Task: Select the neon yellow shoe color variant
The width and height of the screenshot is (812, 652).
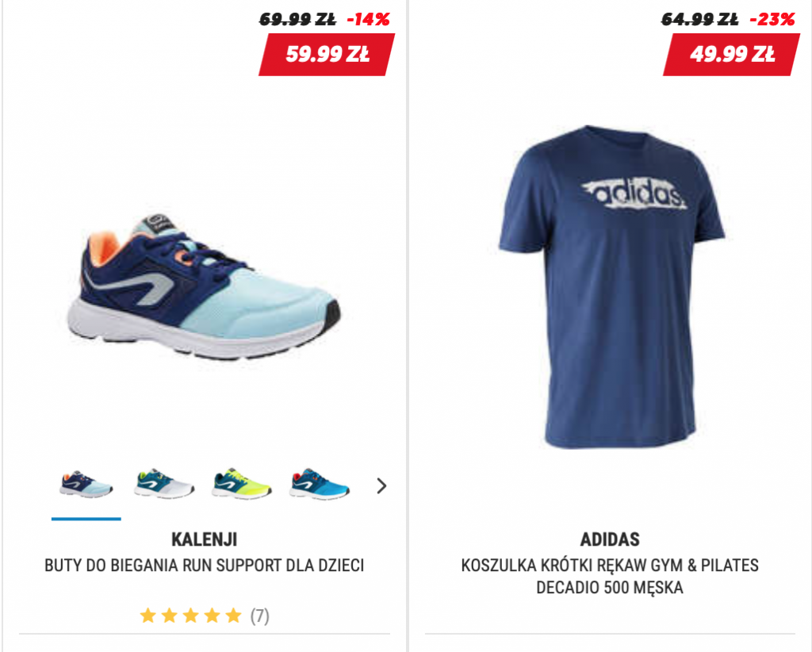Action: [x=241, y=485]
